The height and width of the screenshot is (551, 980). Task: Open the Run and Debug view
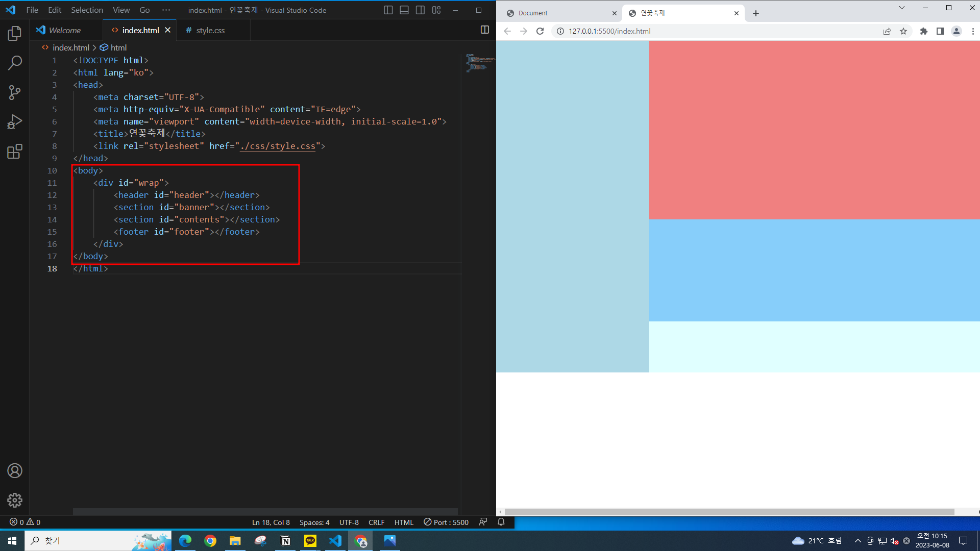coord(15,122)
